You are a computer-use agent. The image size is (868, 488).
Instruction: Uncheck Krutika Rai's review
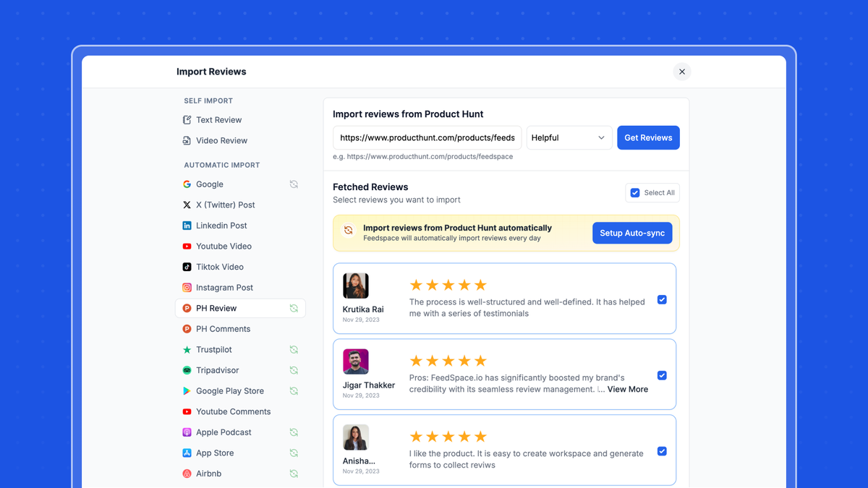click(x=662, y=299)
